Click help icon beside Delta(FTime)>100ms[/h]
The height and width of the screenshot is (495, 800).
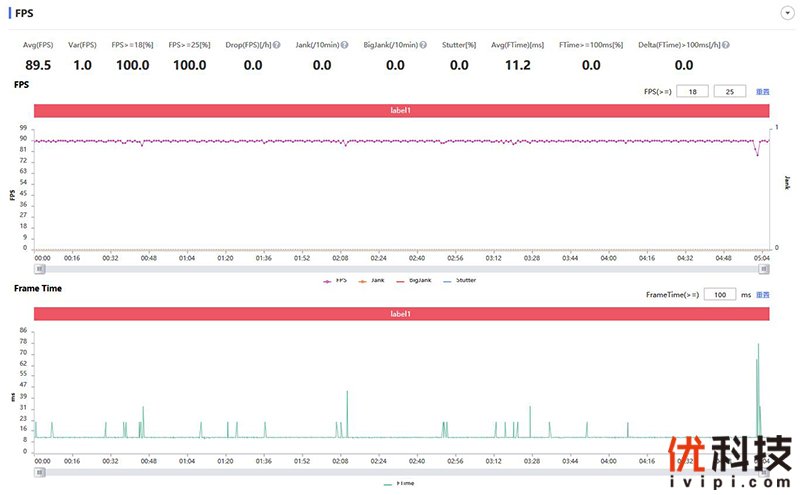tap(726, 45)
